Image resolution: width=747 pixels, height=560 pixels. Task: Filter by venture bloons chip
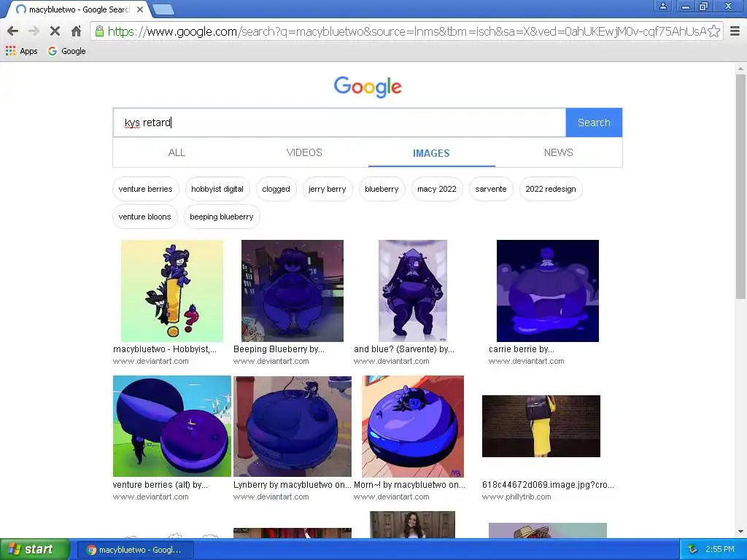145,217
